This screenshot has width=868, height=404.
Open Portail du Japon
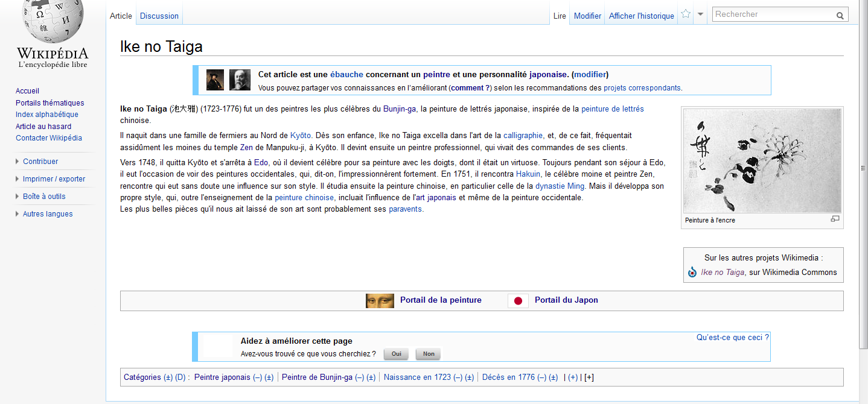click(566, 300)
